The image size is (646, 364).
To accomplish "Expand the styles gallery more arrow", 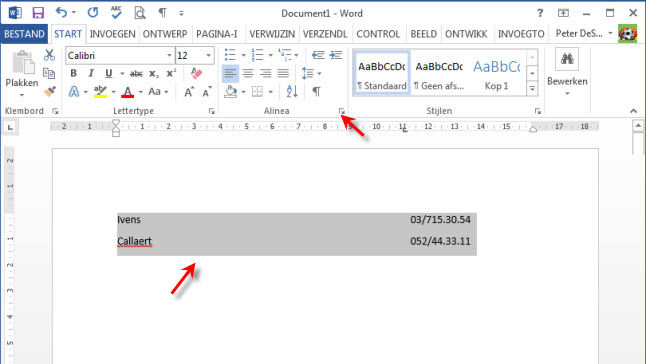I will pyautogui.click(x=532, y=88).
